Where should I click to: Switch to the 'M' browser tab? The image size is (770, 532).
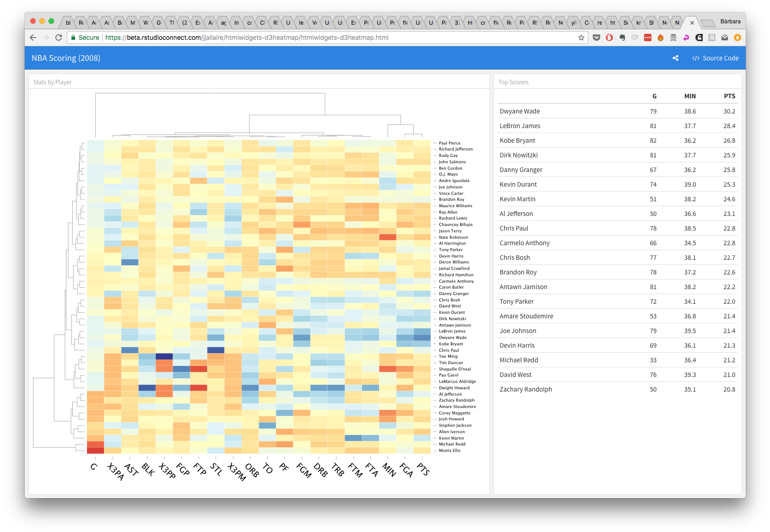133,22
